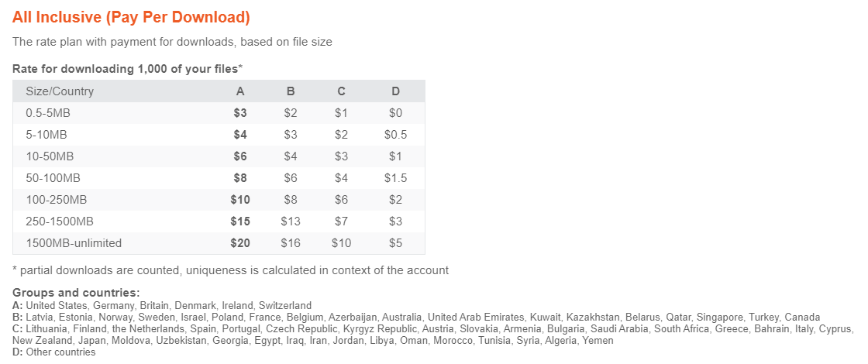Click column header B in the rate table
Screen dimensions: 868x364
(291, 91)
